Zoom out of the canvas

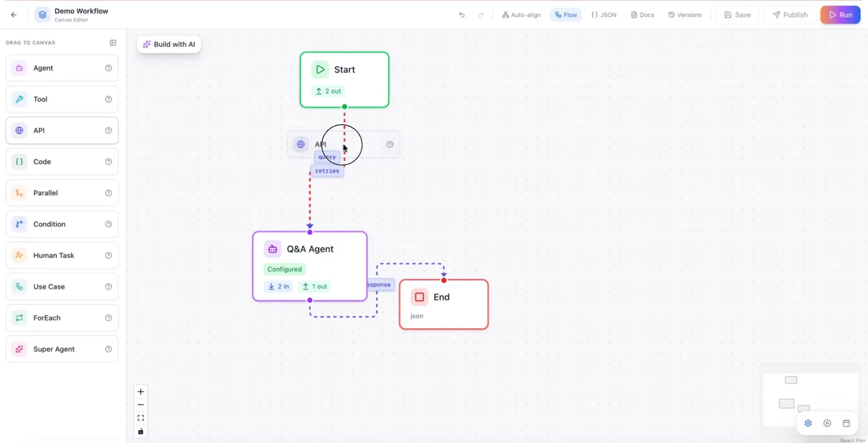[141, 405]
